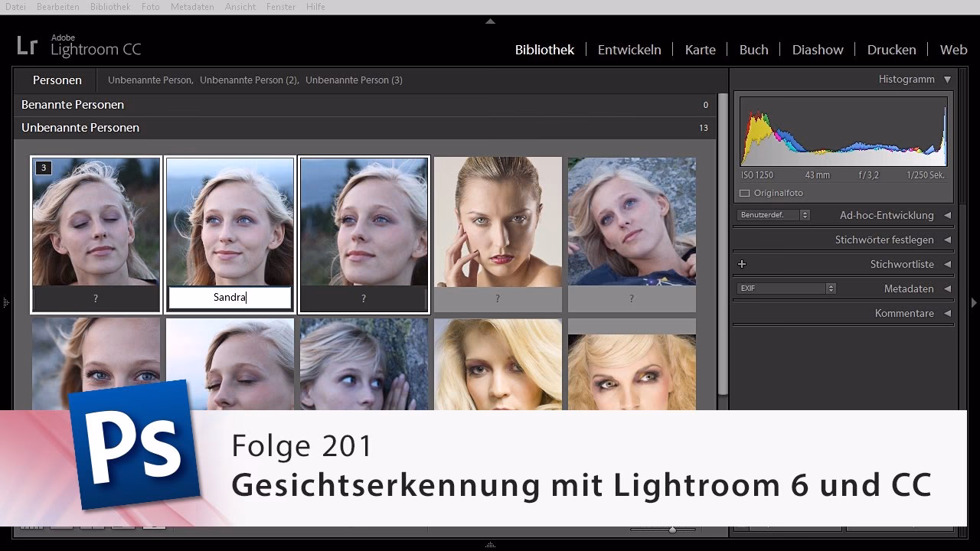Screen dimensions: 980x551
Task: Switch to the Entwickeln module
Action: (629, 50)
